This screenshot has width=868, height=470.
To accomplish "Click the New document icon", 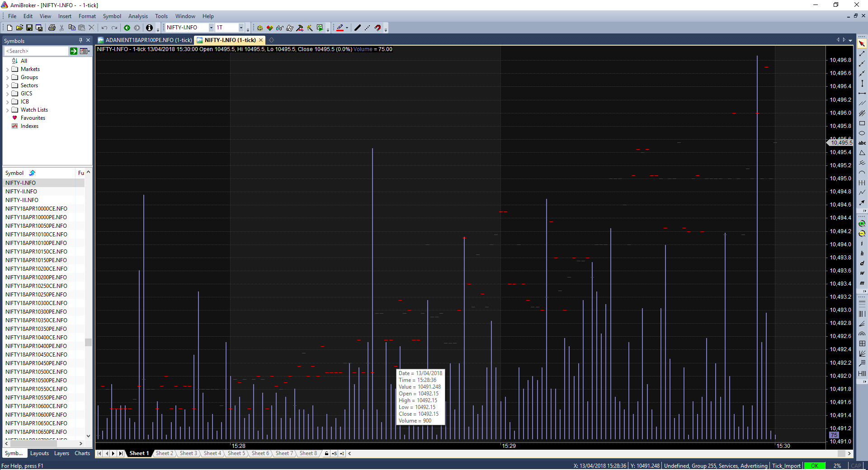I will tap(9, 28).
